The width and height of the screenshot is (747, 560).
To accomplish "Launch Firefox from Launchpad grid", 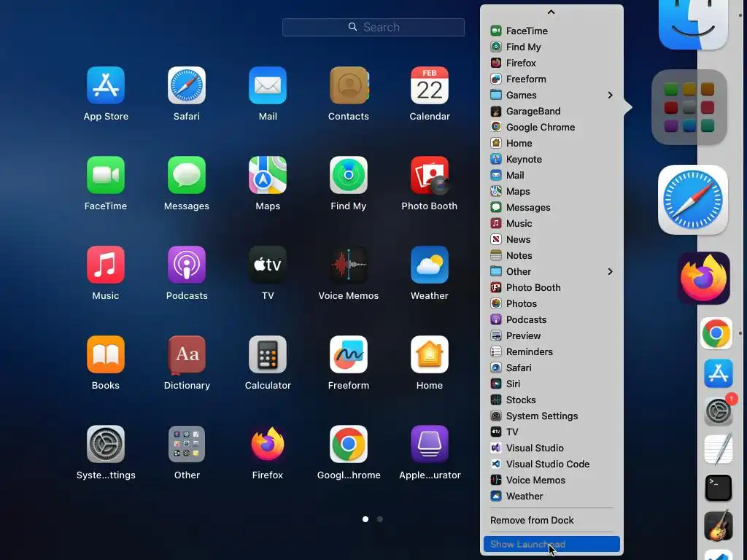I will pos(268,444).
